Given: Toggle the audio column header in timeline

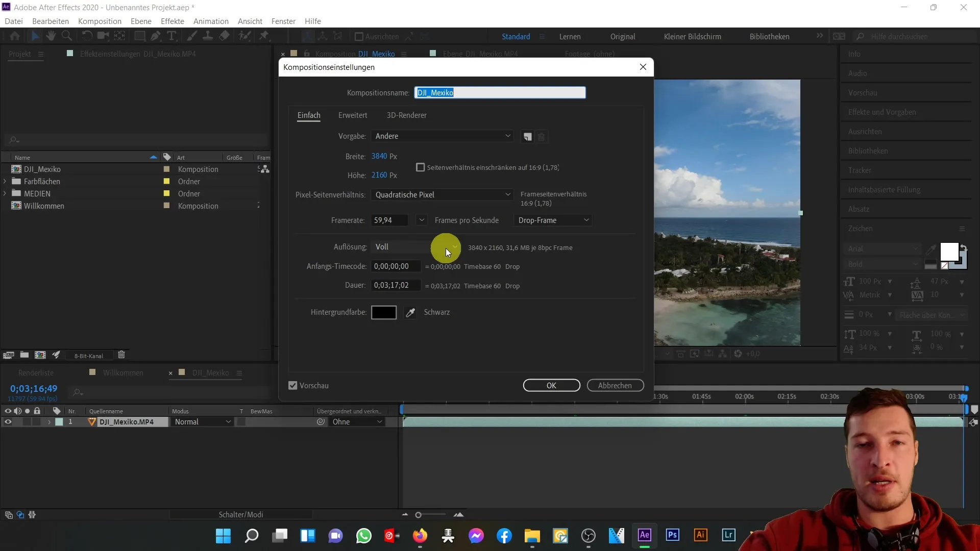Looking at the screenshot, I should click(x=18, y=411).
